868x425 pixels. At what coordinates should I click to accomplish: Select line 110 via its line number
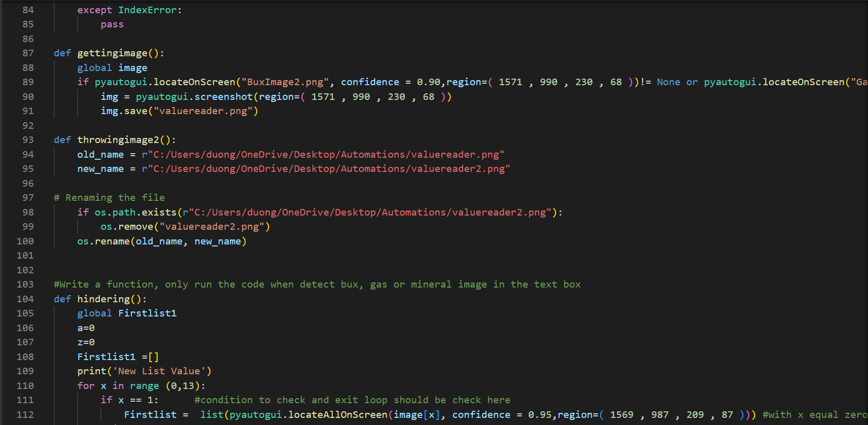coord(25,386)
